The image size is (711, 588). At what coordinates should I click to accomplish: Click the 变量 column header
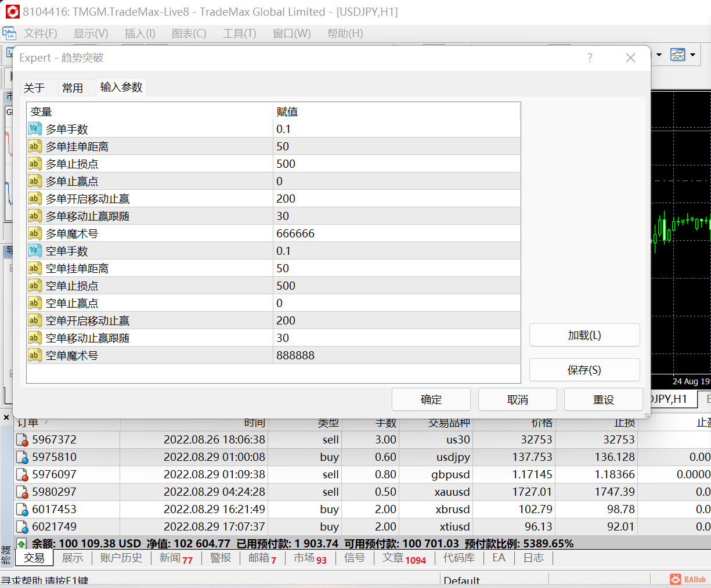150,111
